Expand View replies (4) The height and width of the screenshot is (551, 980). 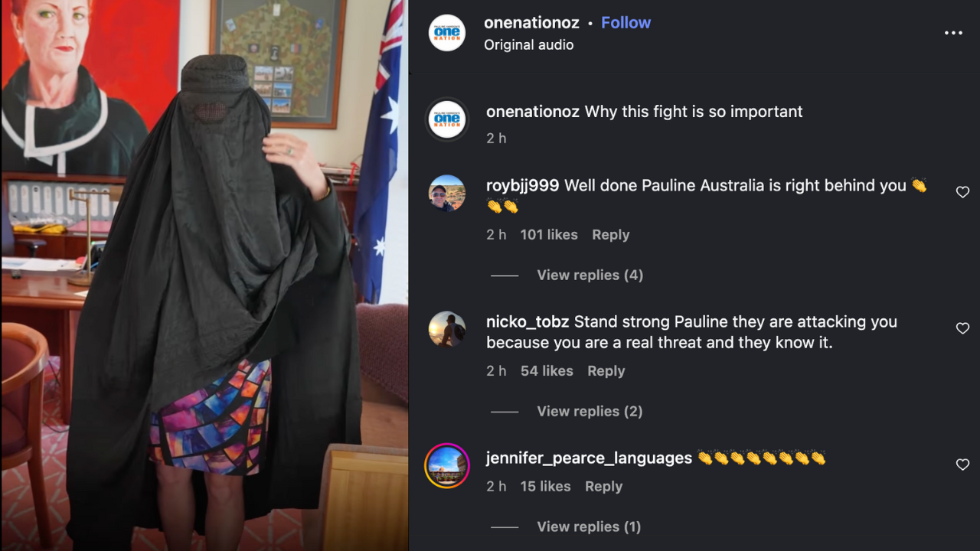[590, 275]
